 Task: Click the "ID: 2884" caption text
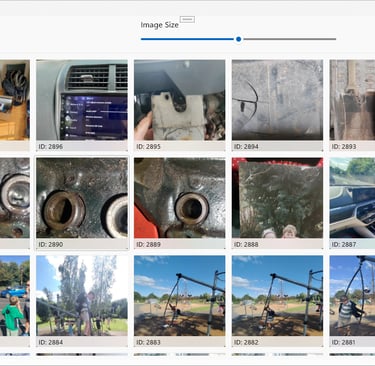tap(51, 342)
